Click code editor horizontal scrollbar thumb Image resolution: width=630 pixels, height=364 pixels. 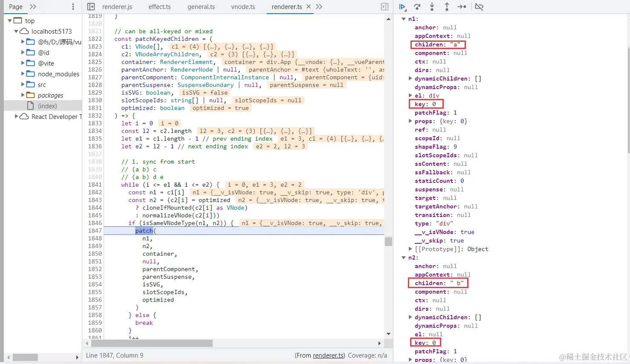(x=152, y=343)
